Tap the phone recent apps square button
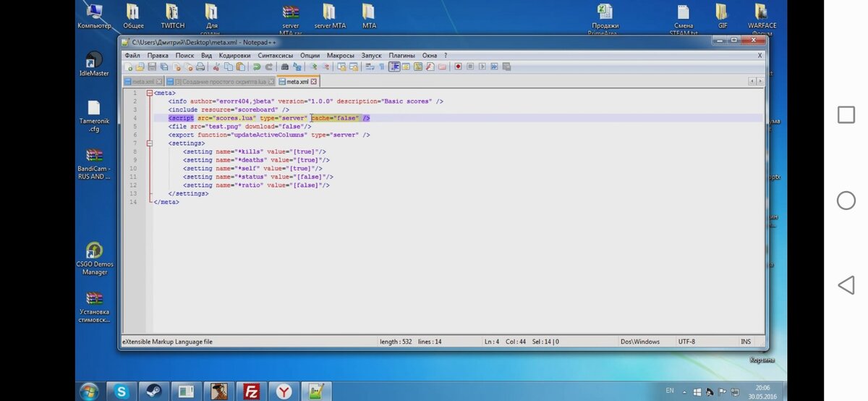 coord(846,115)
